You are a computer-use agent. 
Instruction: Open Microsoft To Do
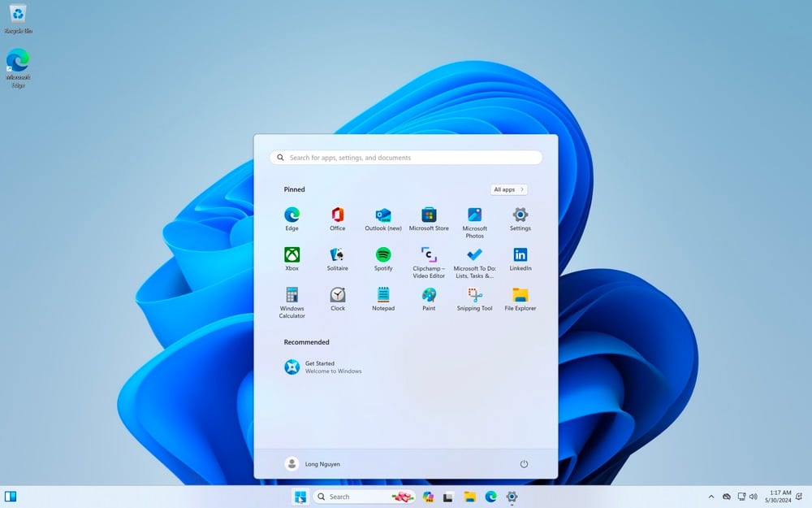[474, 254]
